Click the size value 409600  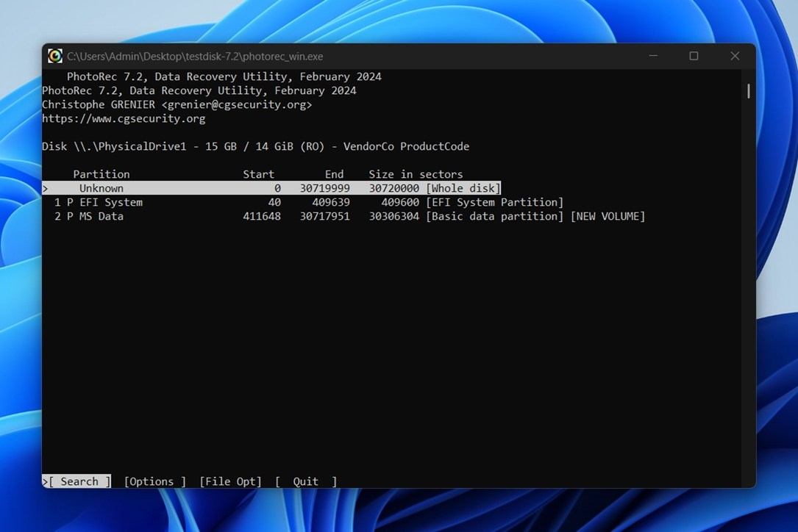point(400,202)
